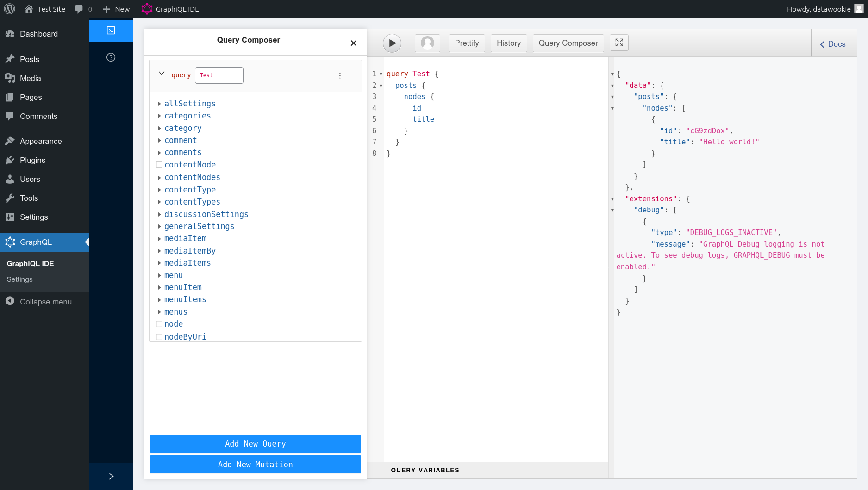
Task: Click the avatar icon in the GraphiQL toolbar
Action: coord(427,43)
